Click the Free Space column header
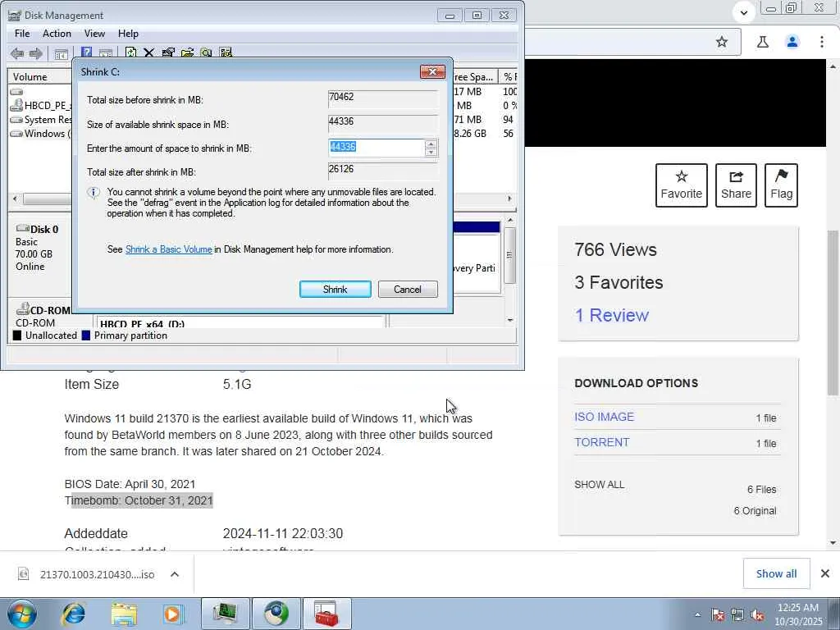Image resolution: width=840 pixels, height=630 pixels. pos(475,76)
